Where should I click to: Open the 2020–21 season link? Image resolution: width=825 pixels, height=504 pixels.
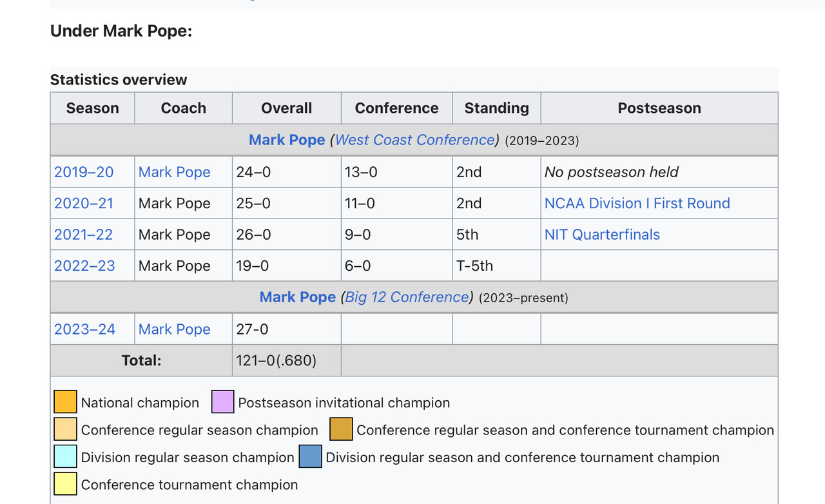(x=84, y=203)
